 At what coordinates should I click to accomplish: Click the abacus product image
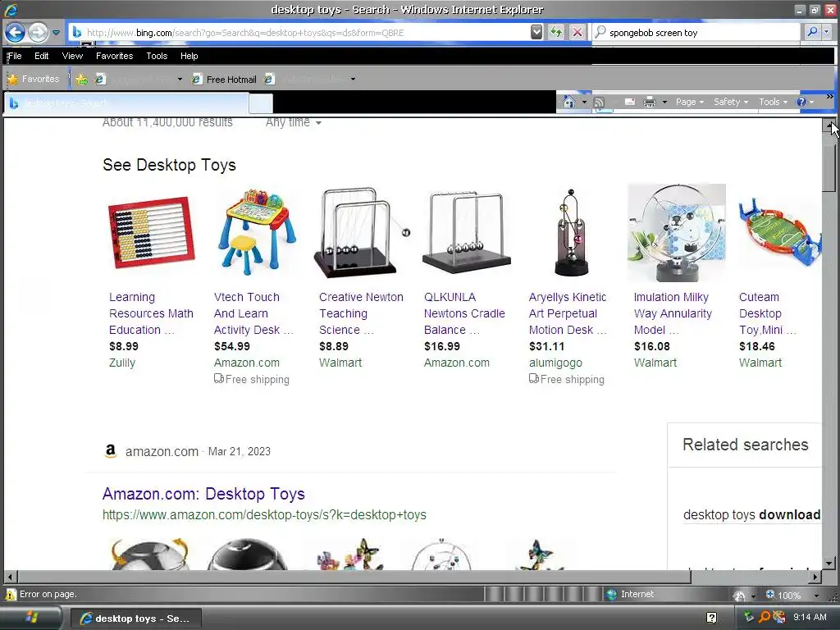tap(152, 232)
